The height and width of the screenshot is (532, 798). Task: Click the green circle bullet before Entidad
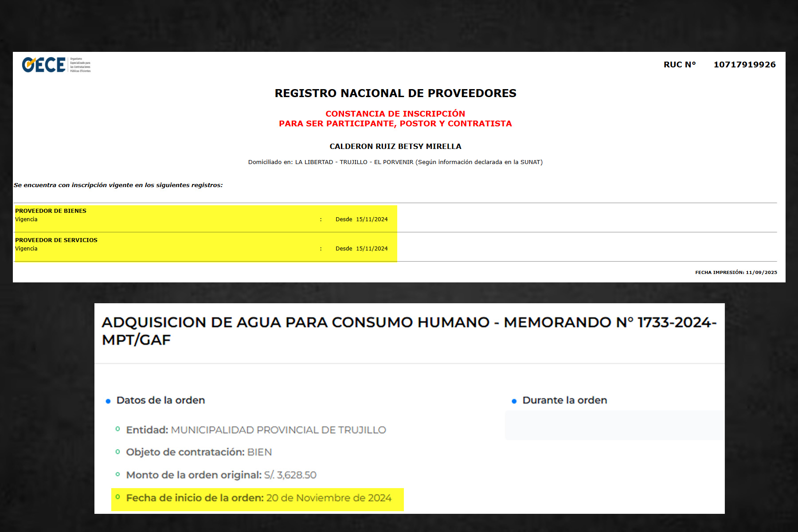pyautogui.click(x=117, y=429)
